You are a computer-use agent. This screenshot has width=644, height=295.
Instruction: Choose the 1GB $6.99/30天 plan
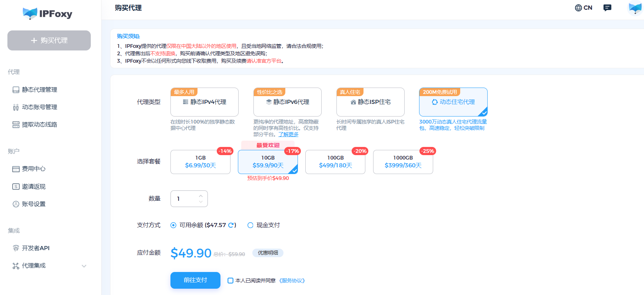(x=200, y=162)
